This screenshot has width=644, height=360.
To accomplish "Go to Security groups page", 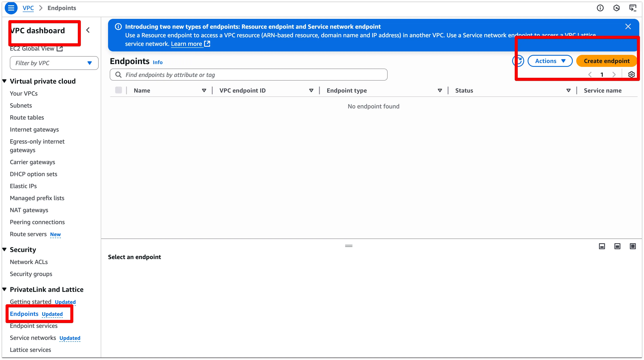I will [31, 274].
